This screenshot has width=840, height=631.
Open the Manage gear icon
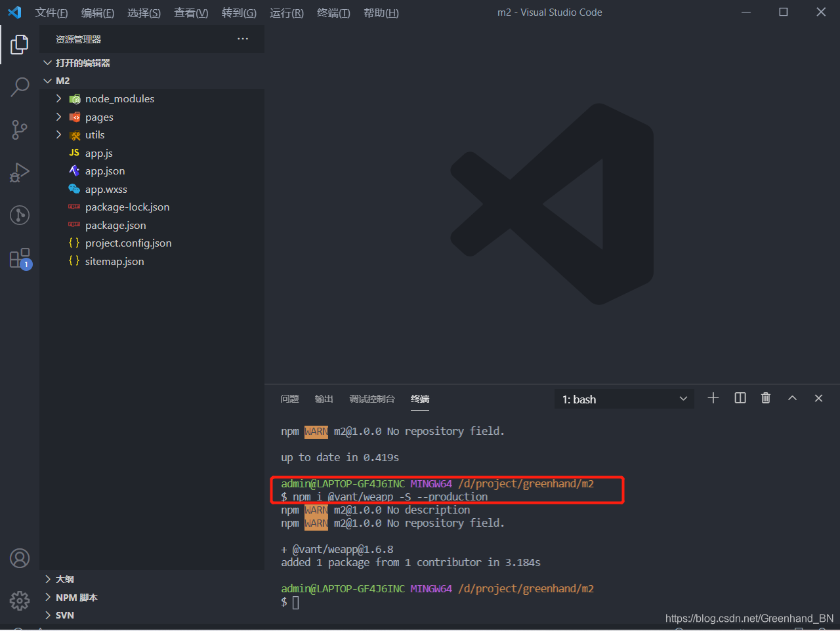(x=20, y=600)
